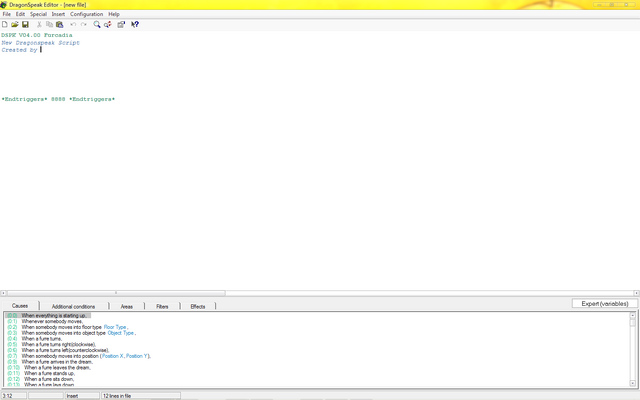
Task: Click the Expert (variables) button
Action: [x=605, y=304]
